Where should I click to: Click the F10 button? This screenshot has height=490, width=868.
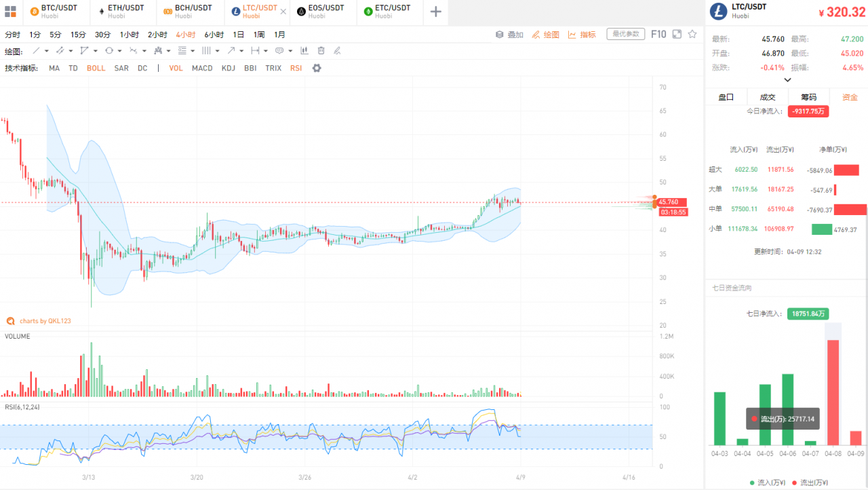point(658,34)
